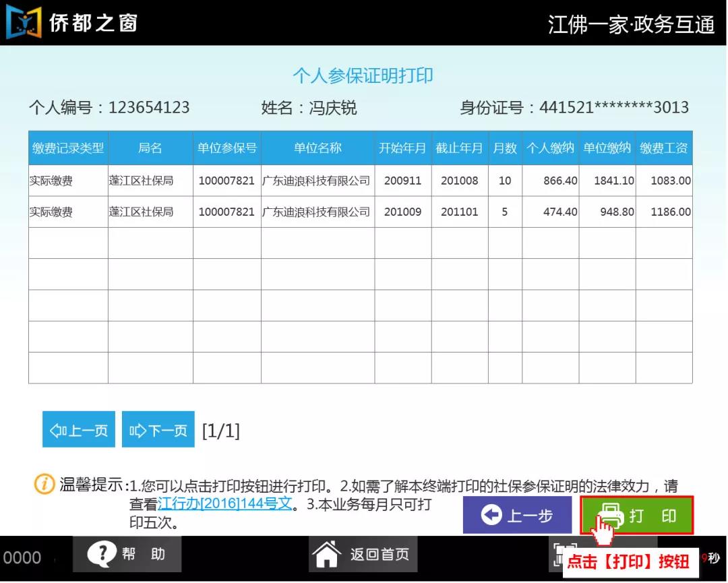Go back with 上一步 button
The height and width of the screenshot is (583, 728).
pyautogui.click(x=517, y=515)
